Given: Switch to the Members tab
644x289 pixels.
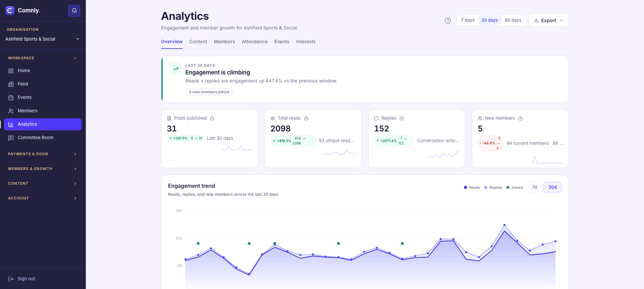Looking at the screenshot, I should pos(224,42).
